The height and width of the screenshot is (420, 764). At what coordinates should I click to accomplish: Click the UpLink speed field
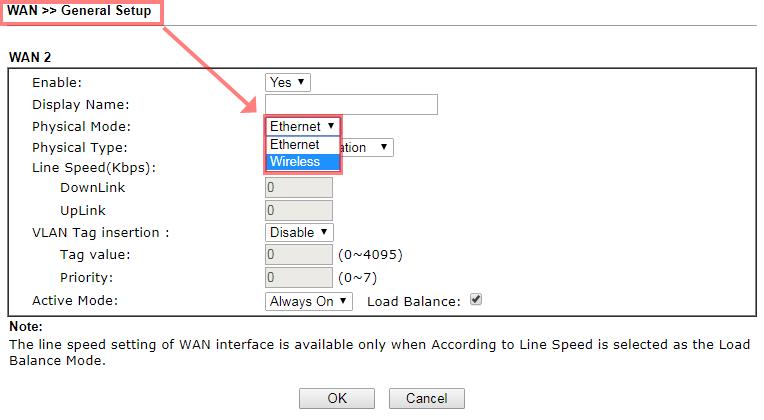(299, 210)
